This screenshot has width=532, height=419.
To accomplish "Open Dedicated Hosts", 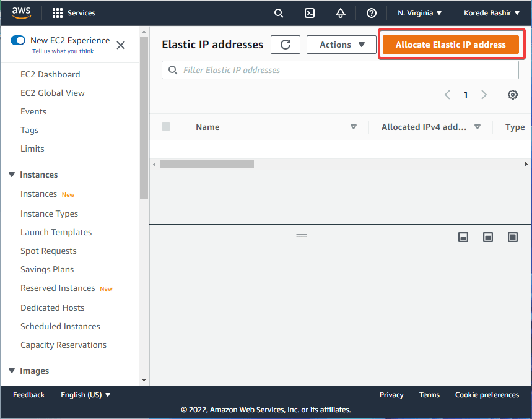I will click(52, 308).
